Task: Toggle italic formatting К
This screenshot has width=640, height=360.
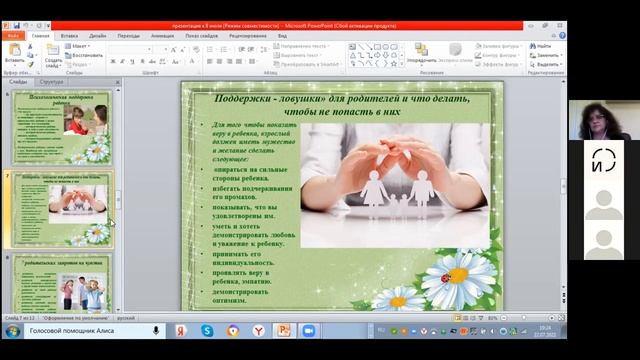Action: point(122,61)
